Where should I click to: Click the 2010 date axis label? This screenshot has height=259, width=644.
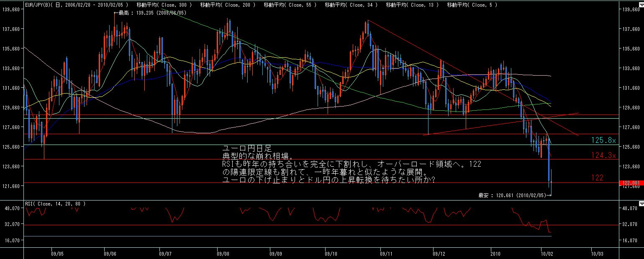tap(495, 253)
